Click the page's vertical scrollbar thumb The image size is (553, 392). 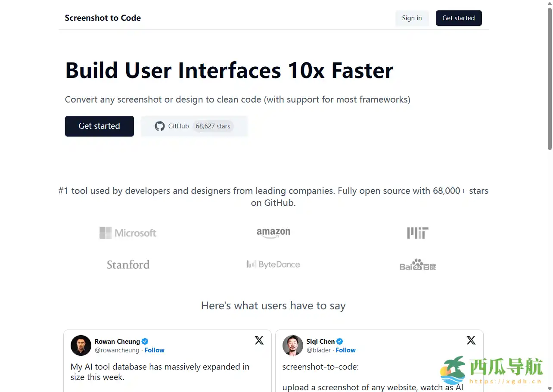pos(549,78)
